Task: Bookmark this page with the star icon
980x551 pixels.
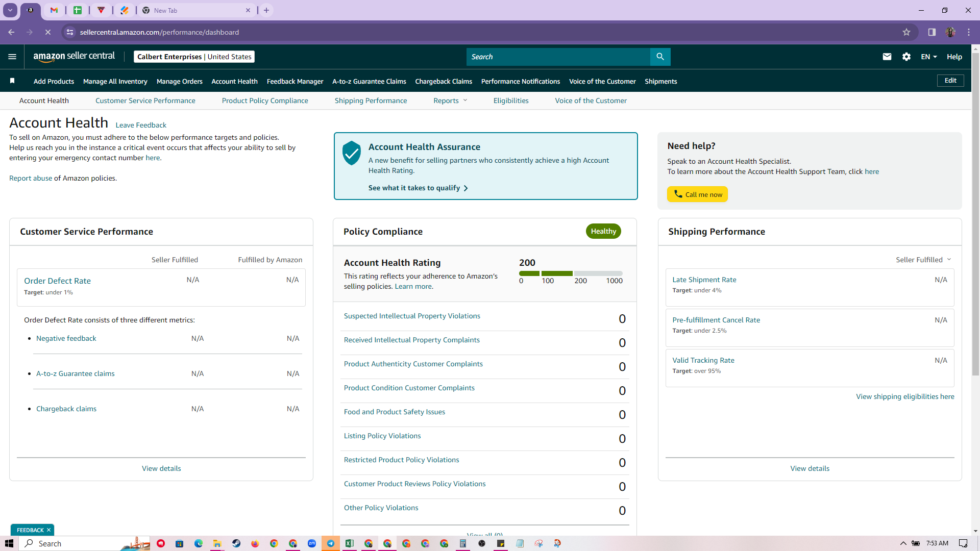Action: [906, 32]
